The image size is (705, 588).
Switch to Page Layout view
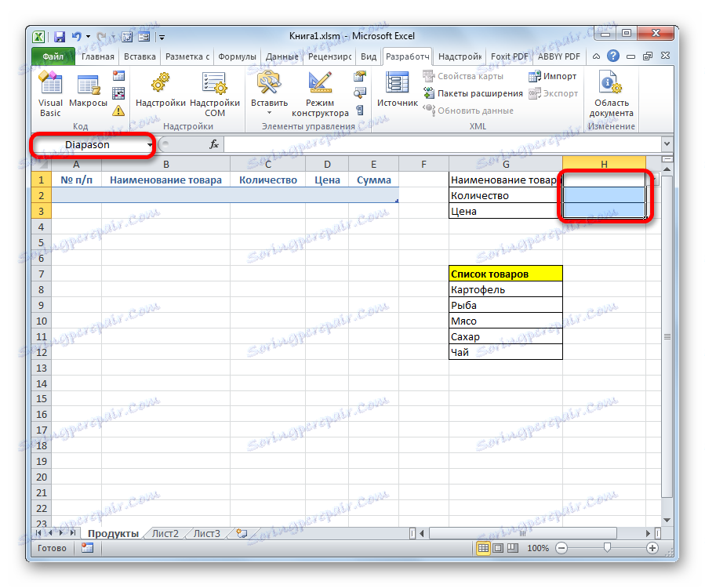pyautogui.click(x=498, y=548)
